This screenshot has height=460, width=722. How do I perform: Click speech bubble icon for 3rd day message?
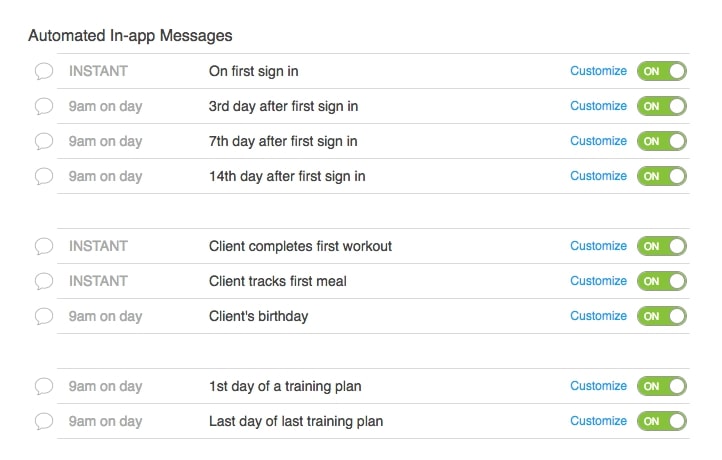43,106
